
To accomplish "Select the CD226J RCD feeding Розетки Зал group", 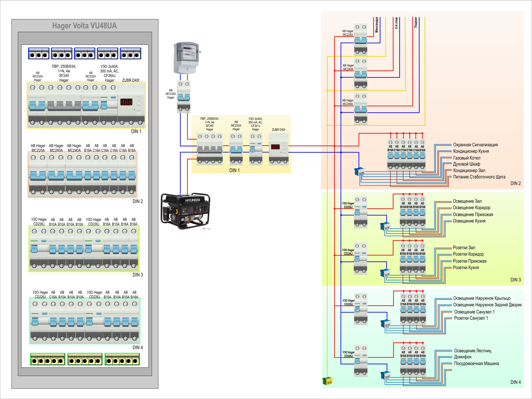I will point(361,258).
